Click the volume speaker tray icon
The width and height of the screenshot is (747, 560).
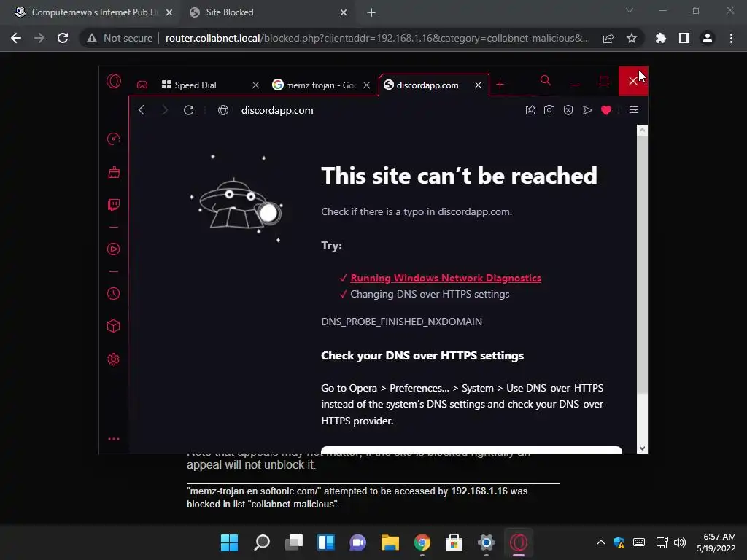click(x=680, y=542)
